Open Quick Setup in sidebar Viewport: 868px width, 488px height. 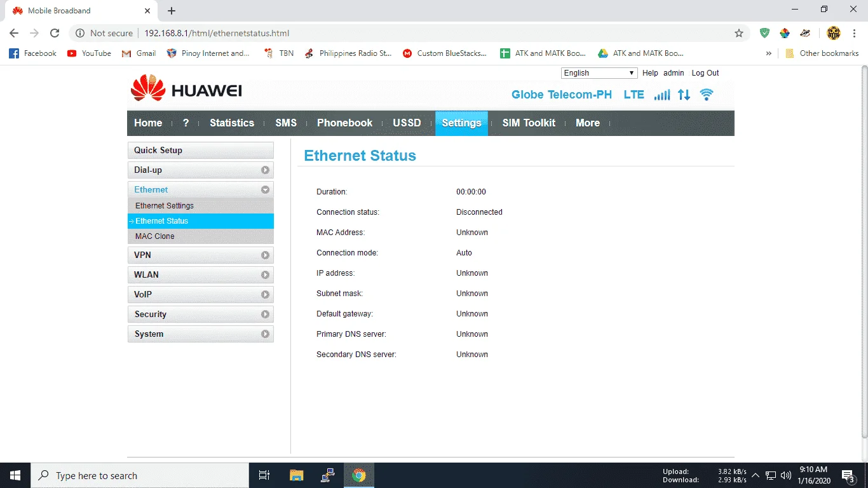[x=201, y=151]
